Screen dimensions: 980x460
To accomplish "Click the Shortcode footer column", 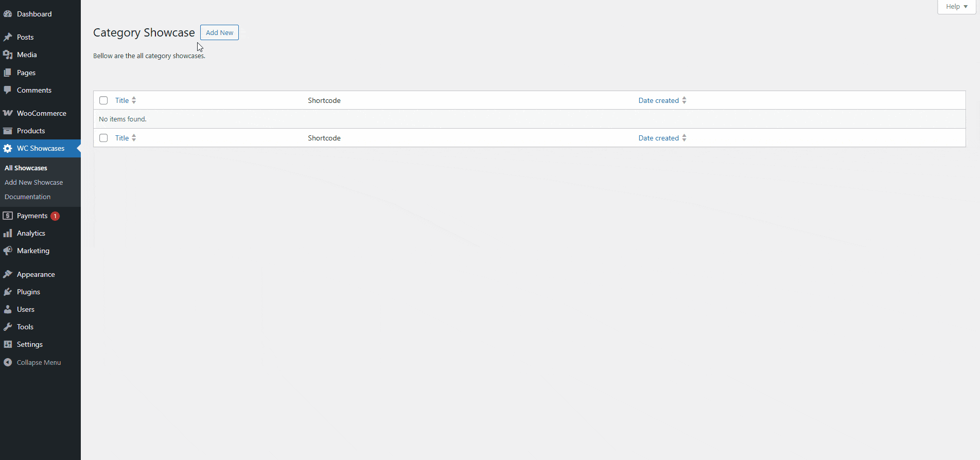I will (x=324, y=138).
